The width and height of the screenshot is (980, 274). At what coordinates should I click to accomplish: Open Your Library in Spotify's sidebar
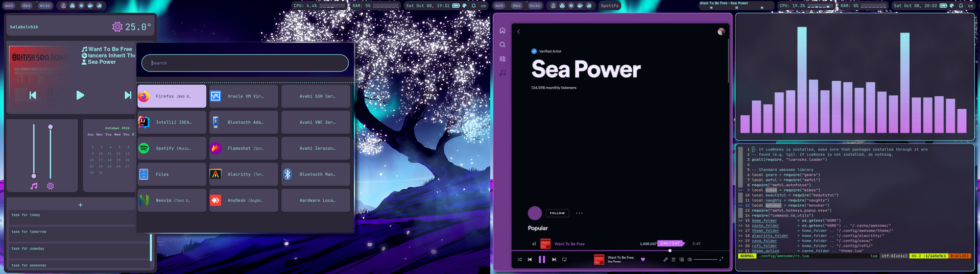[503, 59]
